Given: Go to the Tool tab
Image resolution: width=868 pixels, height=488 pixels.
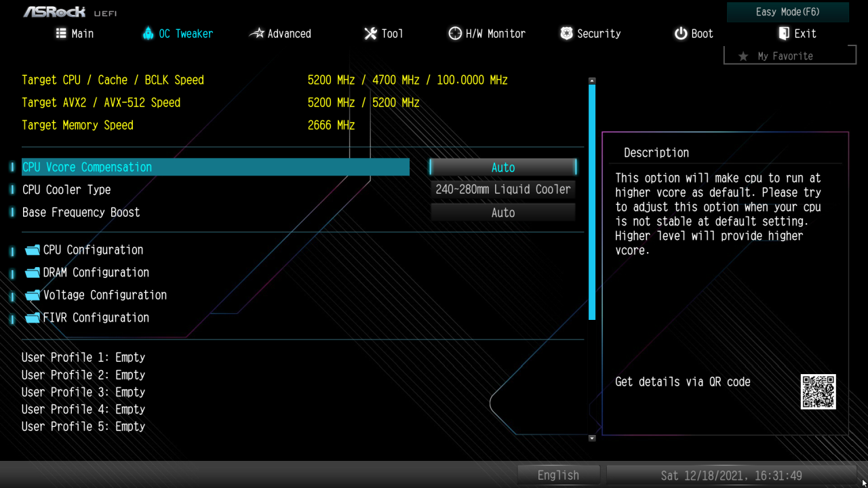Looking at the screenshot, I should [x=384, y=33].
